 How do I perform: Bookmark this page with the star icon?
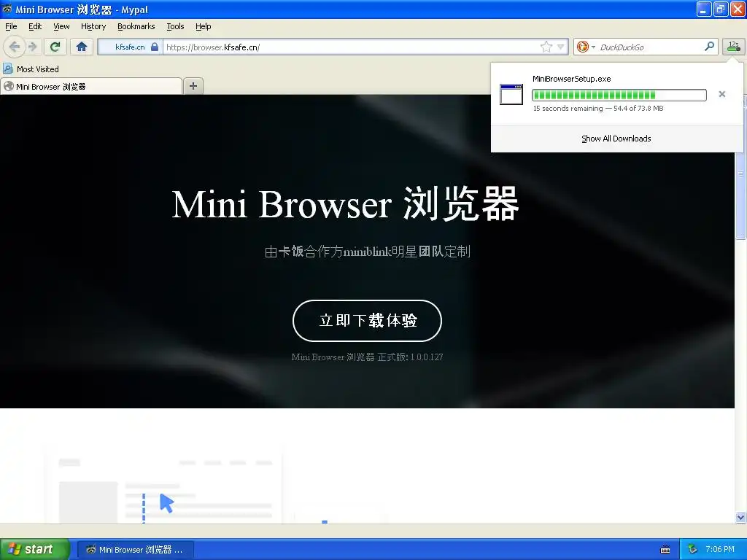pos(546,47)
